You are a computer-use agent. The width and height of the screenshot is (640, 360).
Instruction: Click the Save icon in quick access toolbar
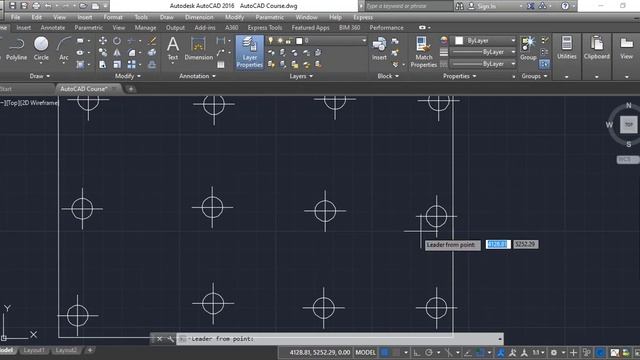point(13,6)
